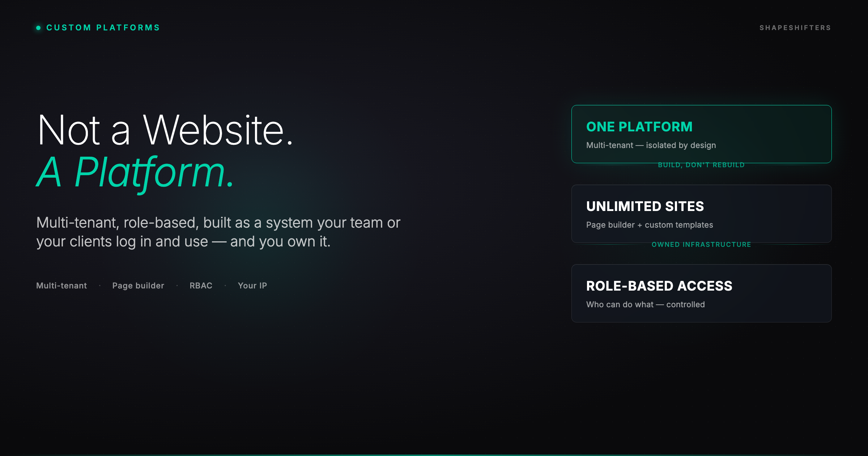The width and height of the screenshot is (868, 456).
Task: Click the SHAPESHIFTERS brand text
Action: tap(795, 28)
